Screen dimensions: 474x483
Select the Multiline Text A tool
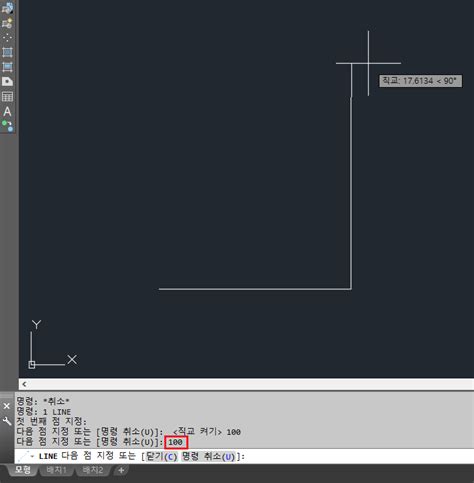7,111
